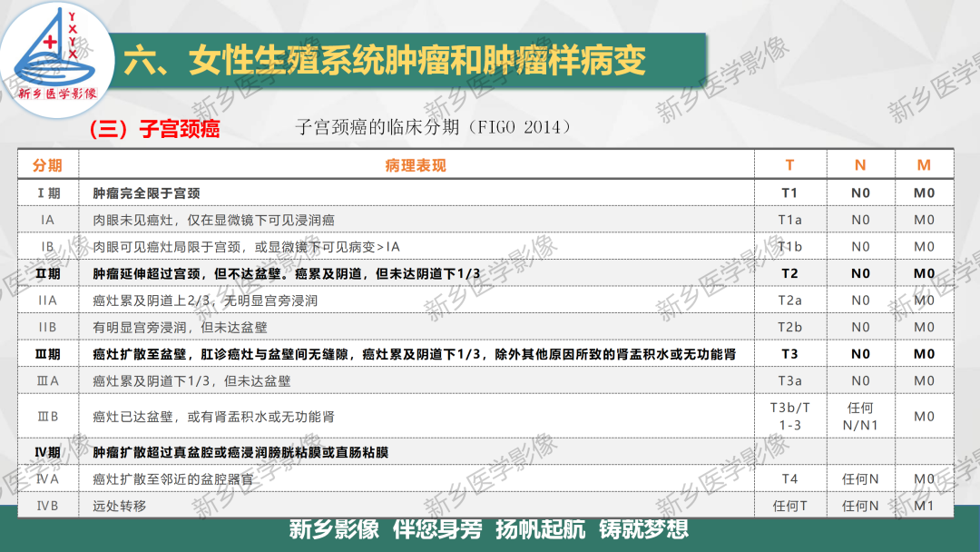
Task: Click the 病理表现 column header
Action: click(416, 165)
